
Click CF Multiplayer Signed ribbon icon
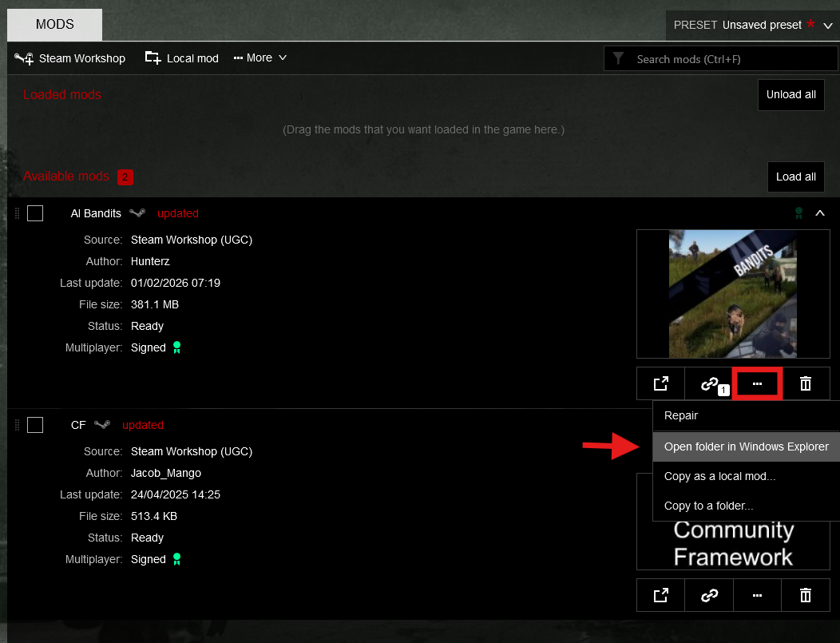tap(176, 559)
